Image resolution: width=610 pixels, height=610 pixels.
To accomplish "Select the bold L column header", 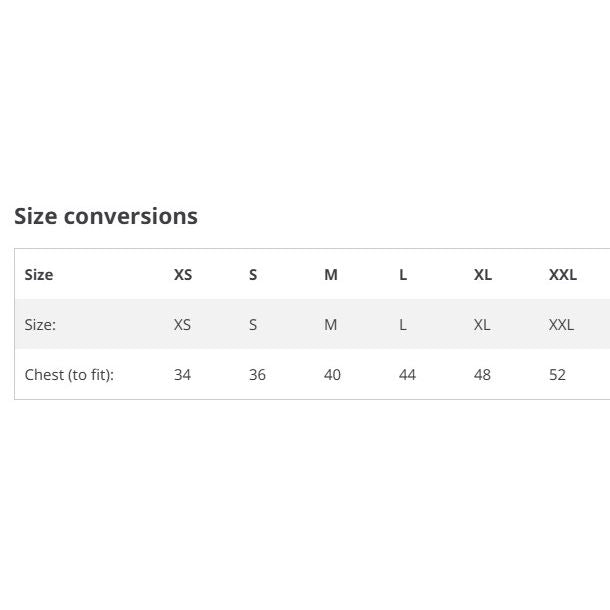I will coord(403,274).
